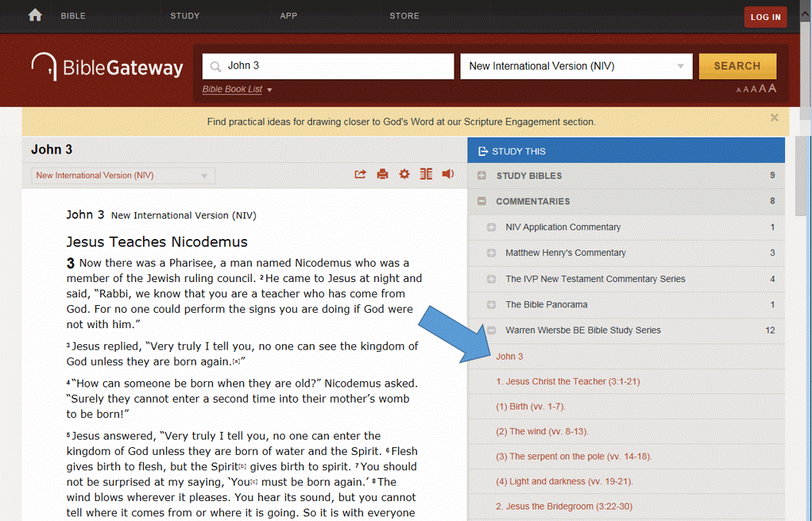
Task: Open page options gear icon
Action: click(x=404, y=174)
